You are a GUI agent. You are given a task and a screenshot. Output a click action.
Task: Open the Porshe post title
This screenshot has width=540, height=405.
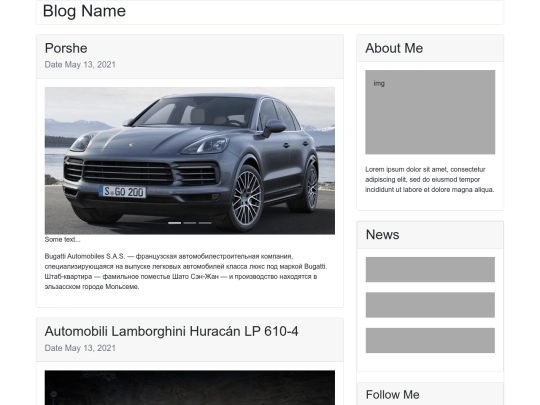66,48
